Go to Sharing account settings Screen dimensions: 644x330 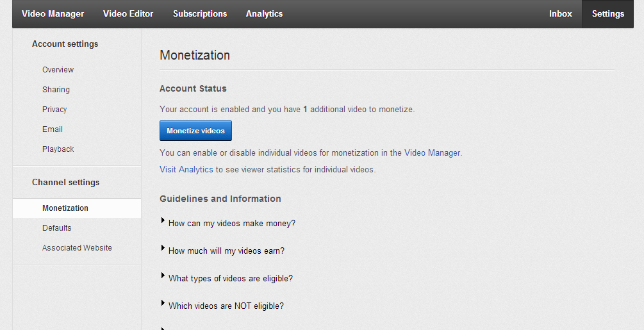pos(56,90)
